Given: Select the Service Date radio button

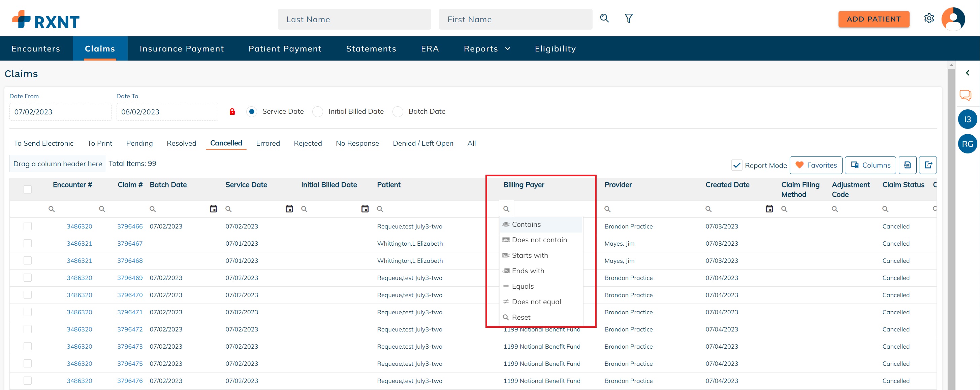Looking at the screenshot, I should pos(251,112).
